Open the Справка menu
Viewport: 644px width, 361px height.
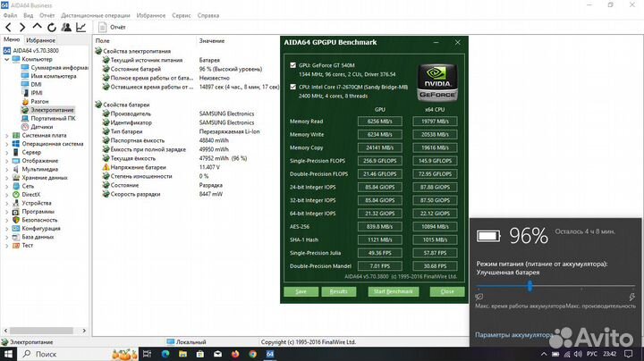coord(208,15)
